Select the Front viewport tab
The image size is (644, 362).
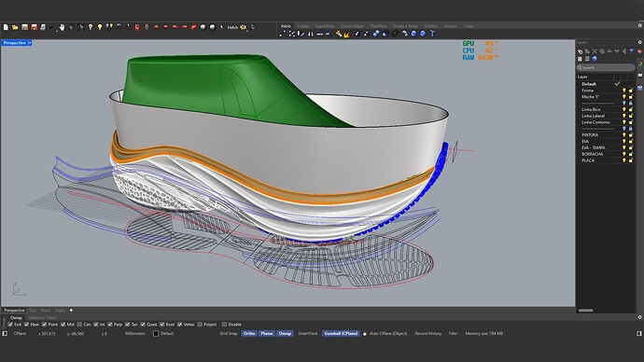46,311
